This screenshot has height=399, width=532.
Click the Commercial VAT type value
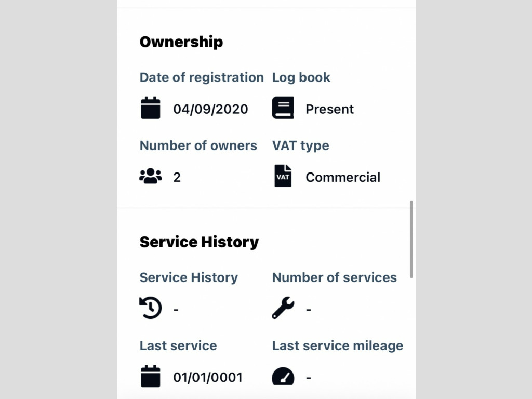343,177
